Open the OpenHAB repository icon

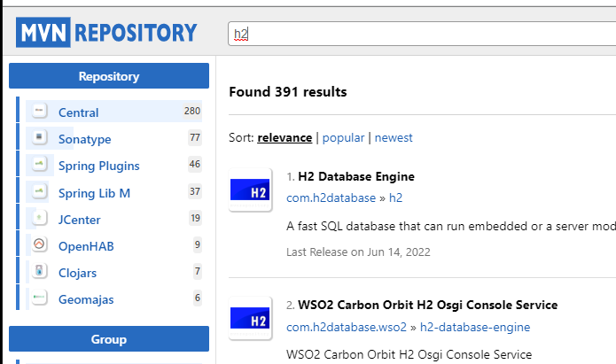[x=39, y=244]
